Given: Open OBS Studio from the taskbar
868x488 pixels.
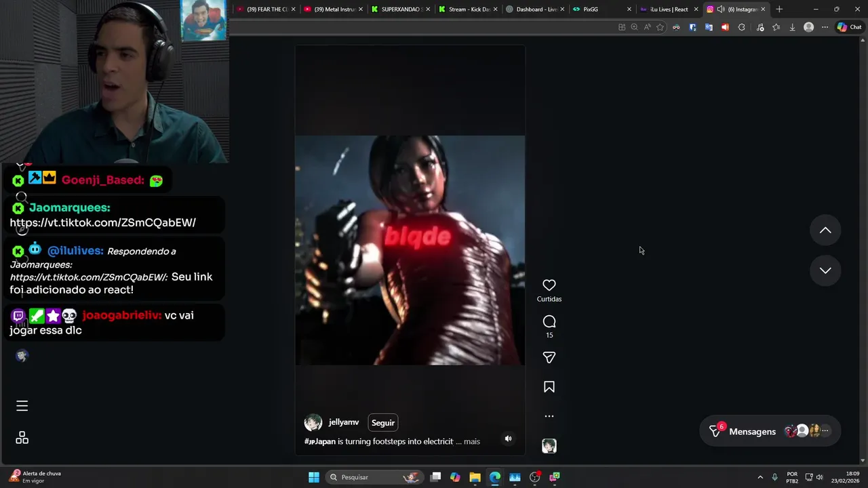Looking at the screenshot, I should click(535, 477).
